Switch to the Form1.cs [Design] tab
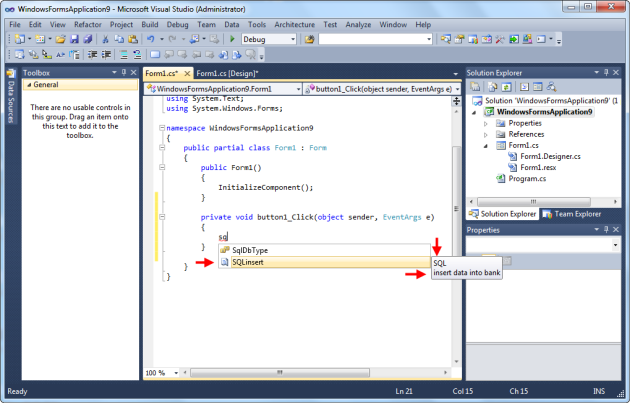 227,73
